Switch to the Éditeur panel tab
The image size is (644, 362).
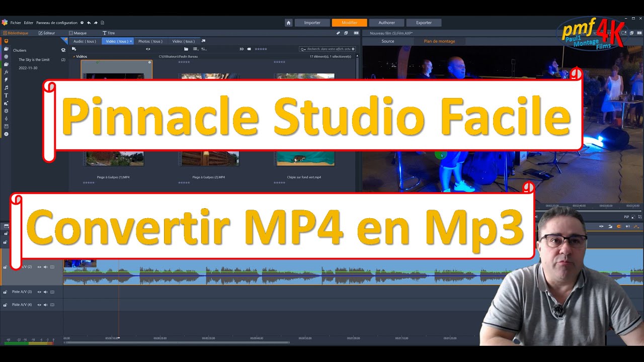(47, 33)
